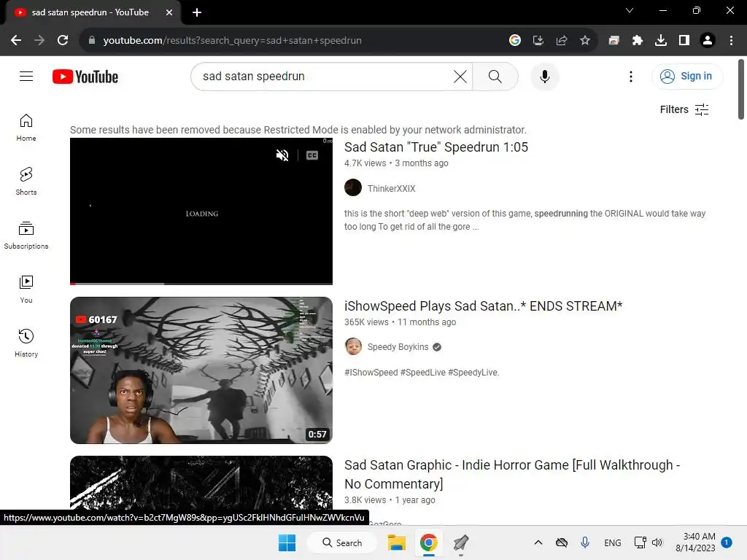
Task: Open YouTube settings three-dot menu
Action: pos(631,76)
